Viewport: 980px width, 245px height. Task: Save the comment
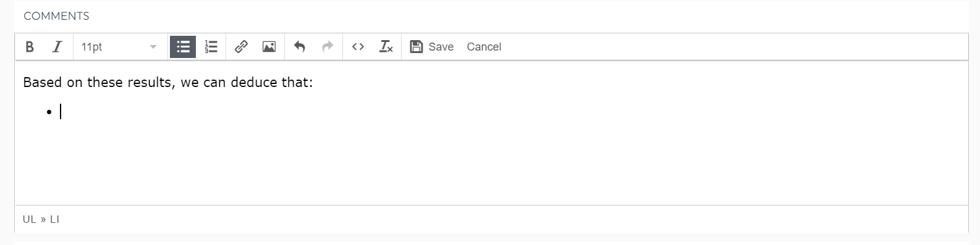(x=432, y=47)
